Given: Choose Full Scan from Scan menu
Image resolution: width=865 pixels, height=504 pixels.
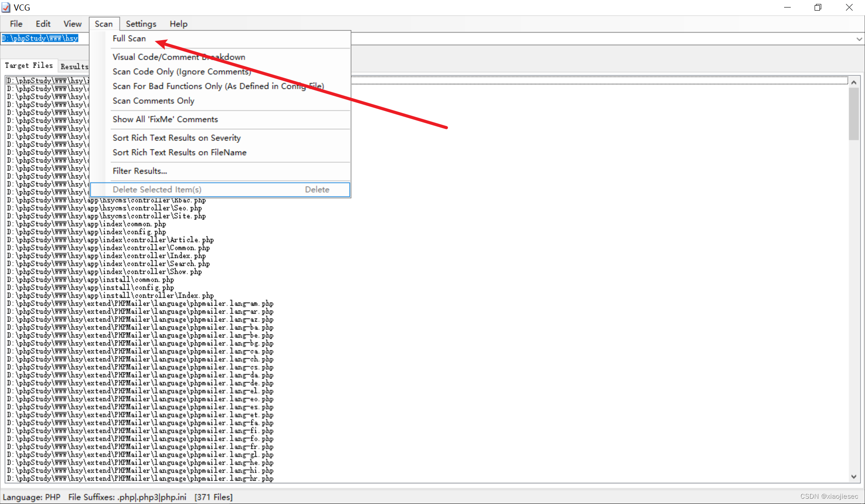Looking at the screenshot, I should 129,38.
